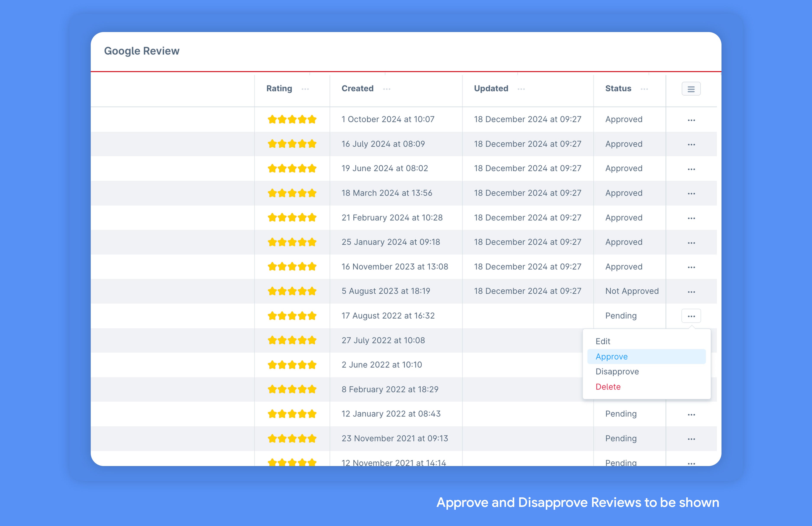Click Pending status of 12 January 2022 row

621,414
